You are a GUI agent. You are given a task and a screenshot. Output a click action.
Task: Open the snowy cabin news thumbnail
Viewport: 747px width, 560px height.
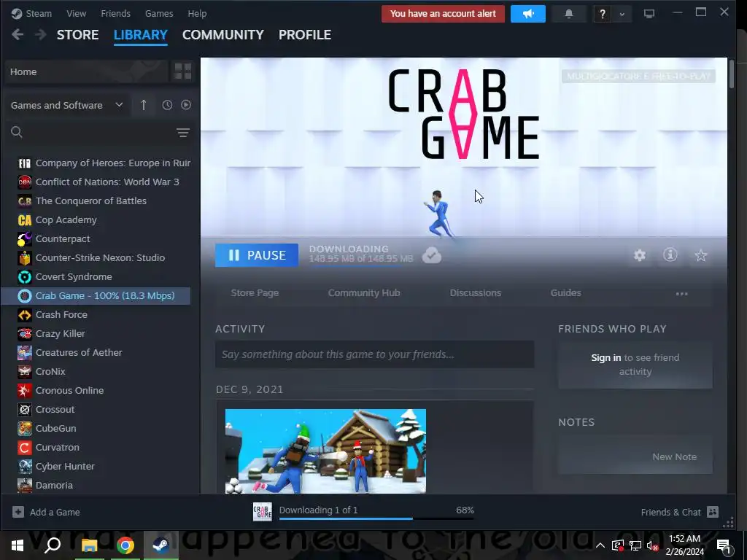[325, 451]
